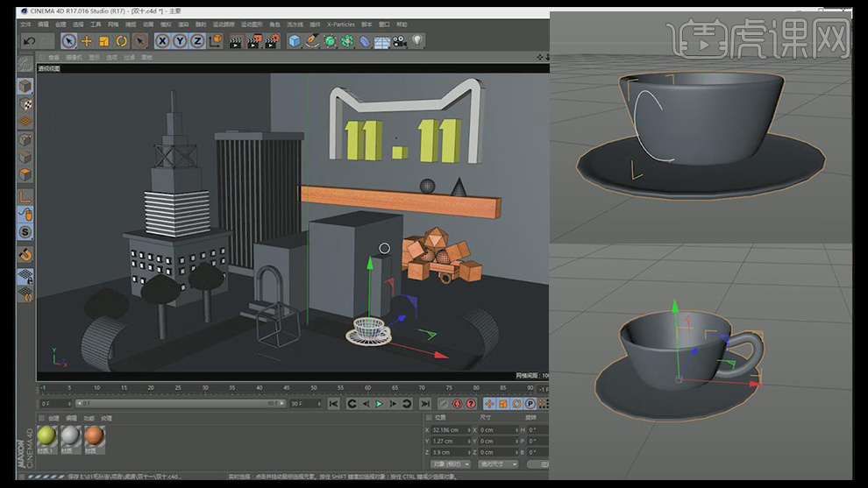Viewport: 868px width, 488px height.
Task: Add a Camera object
Action: coord(400,41)
